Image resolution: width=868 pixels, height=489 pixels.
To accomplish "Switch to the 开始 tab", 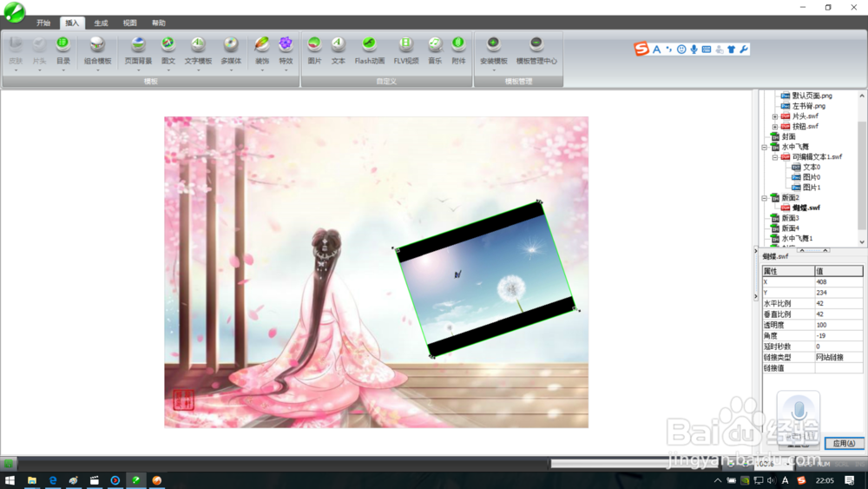I will [x=43, y=23].
